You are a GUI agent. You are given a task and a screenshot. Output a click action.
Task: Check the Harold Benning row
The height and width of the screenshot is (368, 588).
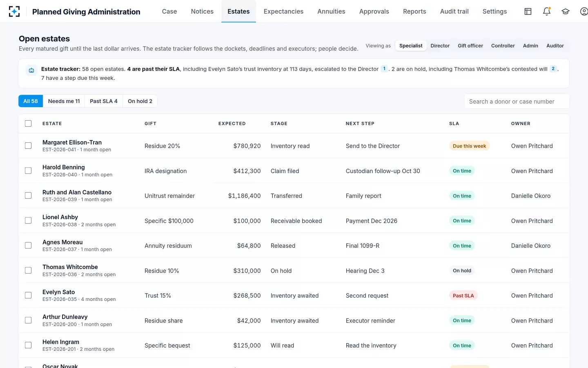pos(28,171)
